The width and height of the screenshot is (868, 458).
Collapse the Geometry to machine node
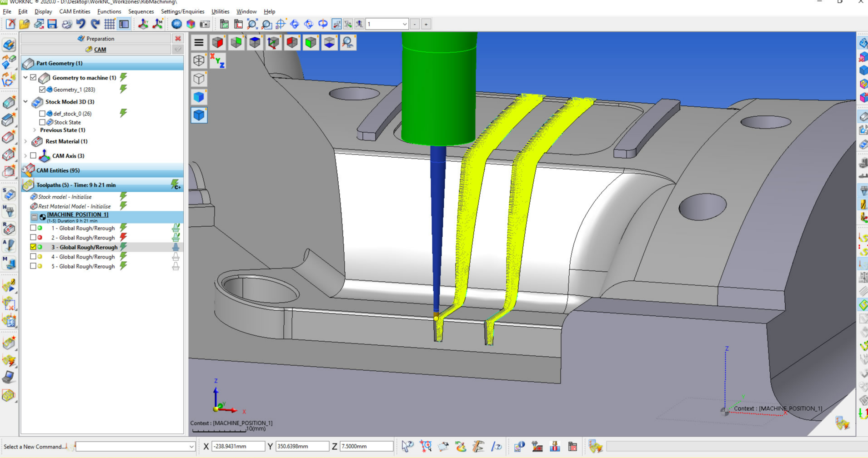click(x=25, y=78)
